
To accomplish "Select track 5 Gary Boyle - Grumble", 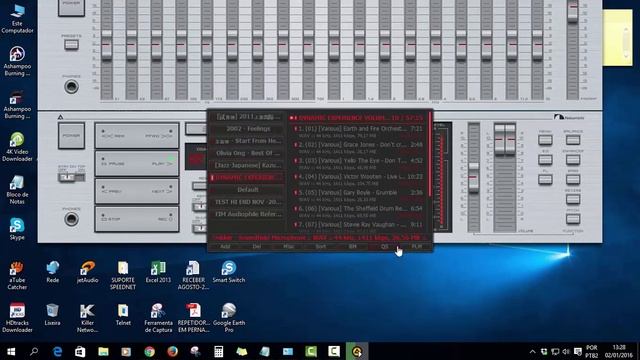I will 358,195.
